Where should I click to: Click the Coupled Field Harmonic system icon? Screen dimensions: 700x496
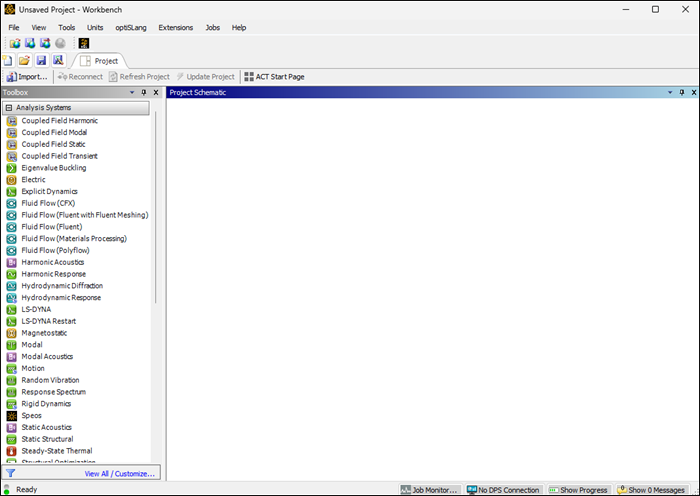pyautogui.click(x=12, y=121)
